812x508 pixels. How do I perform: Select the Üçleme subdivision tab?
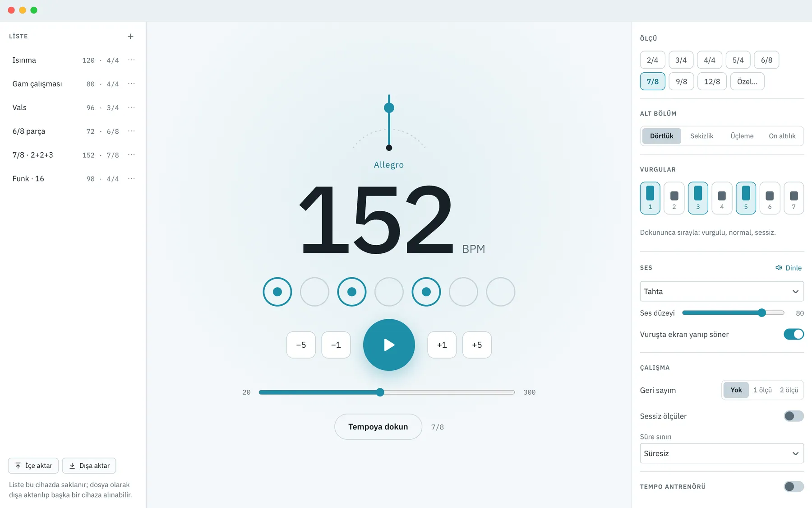pos(742,136)
